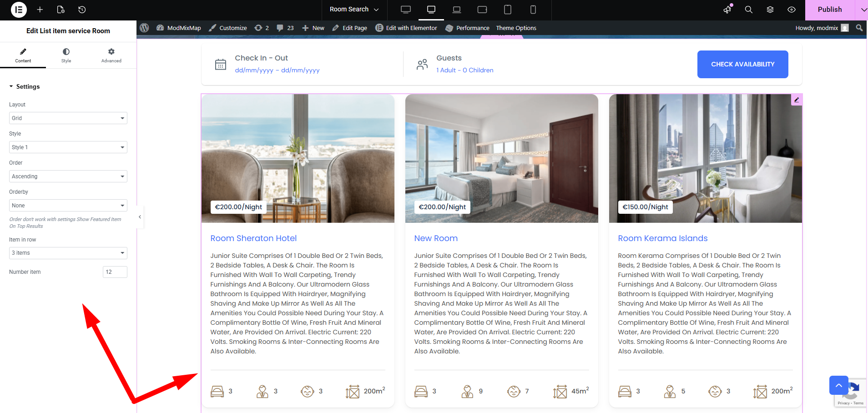Open the document Page Settings icon
This screenshot has width=868, height=413.
(61, 10)
